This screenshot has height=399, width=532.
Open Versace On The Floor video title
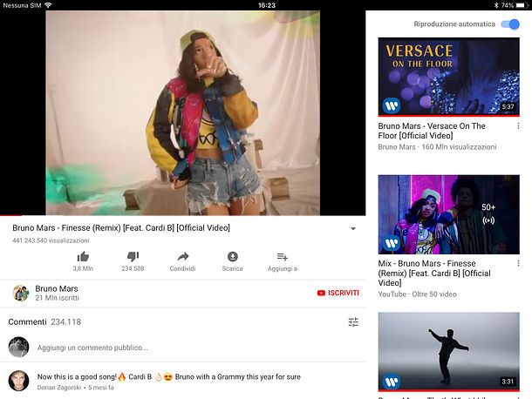point(432,131)
